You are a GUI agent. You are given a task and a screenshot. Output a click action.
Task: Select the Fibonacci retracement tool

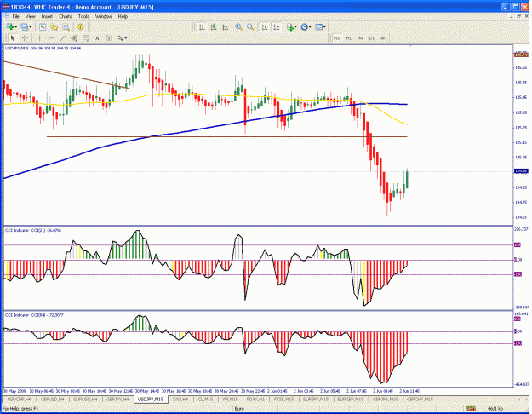coord(85,38)
